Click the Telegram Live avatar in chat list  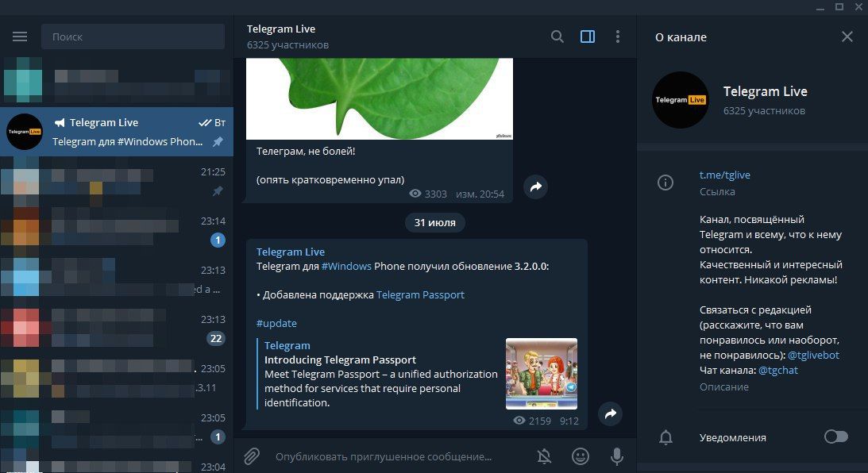click(25, 132)
